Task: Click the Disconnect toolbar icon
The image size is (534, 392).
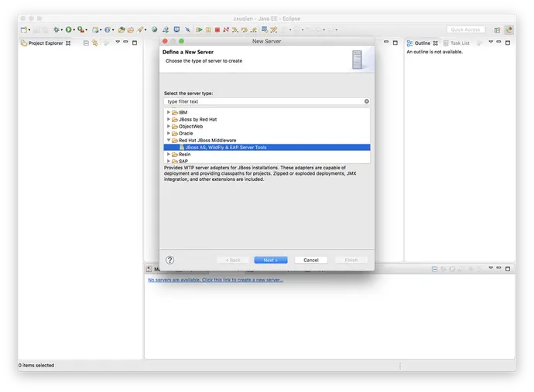Action: point(226,30)
